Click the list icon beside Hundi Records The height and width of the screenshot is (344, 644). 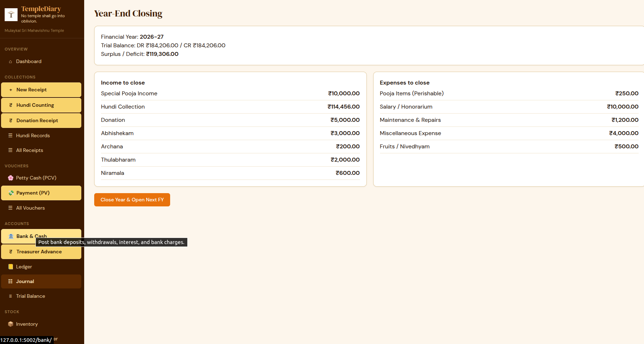click(10, 135)
